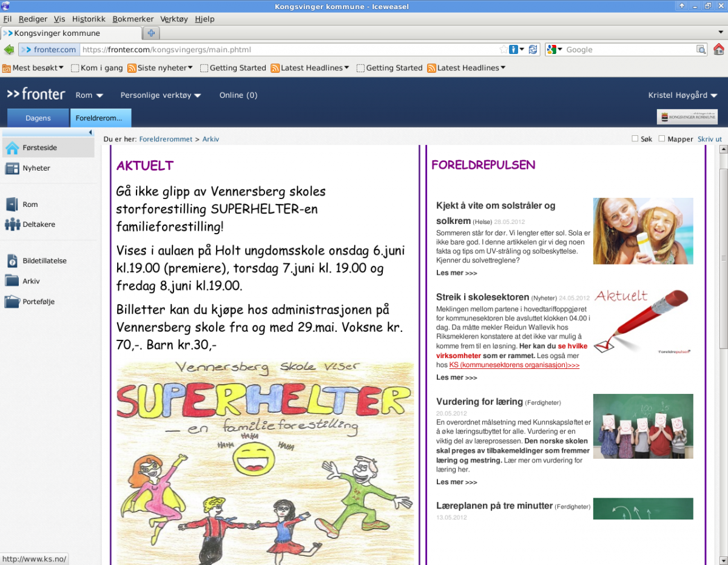Click the Google search input field
This screenshot has width=728, height=565.
click(629, 50)
